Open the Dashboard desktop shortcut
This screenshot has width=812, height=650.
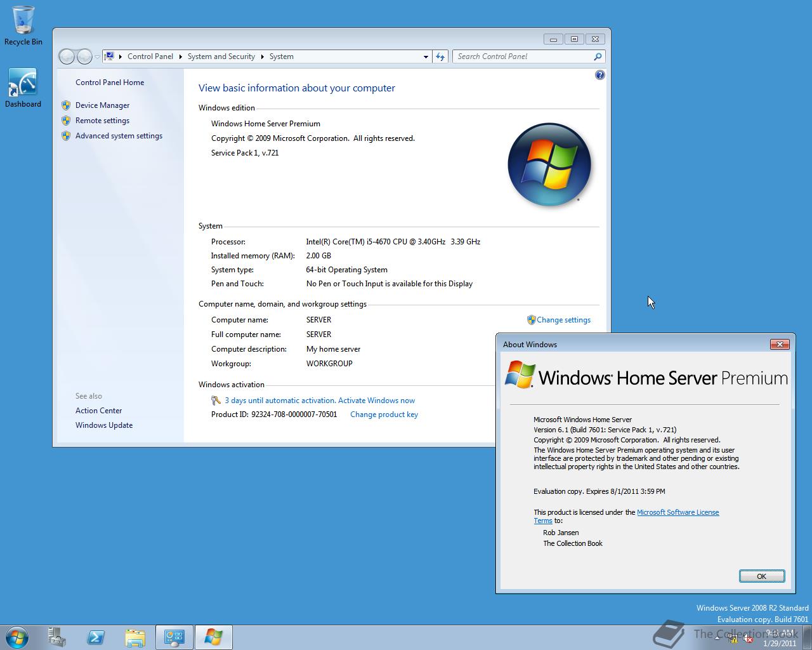[23, 88]
